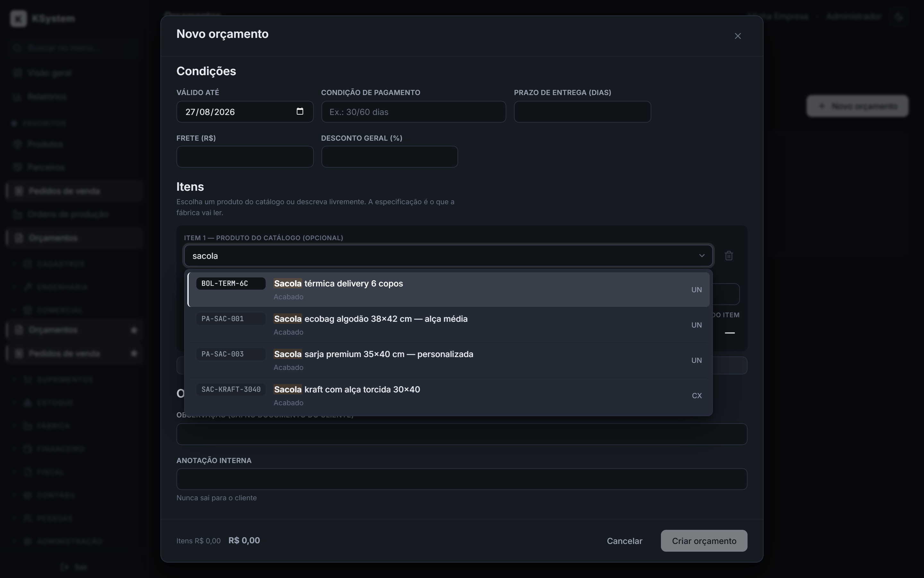The image size is (924, 578).
Task: Choose Sacola ecobag algodão 38×42 cm option
Action: click(448, 325)
